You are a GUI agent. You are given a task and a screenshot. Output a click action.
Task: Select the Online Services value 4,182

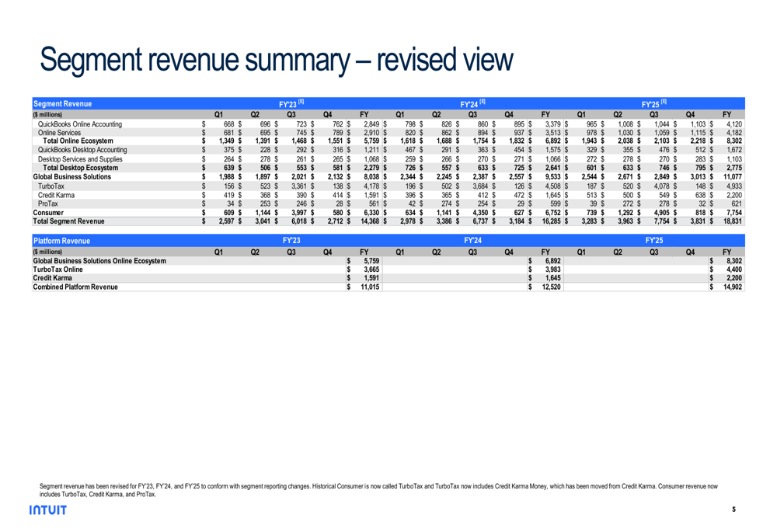point(734,133)
